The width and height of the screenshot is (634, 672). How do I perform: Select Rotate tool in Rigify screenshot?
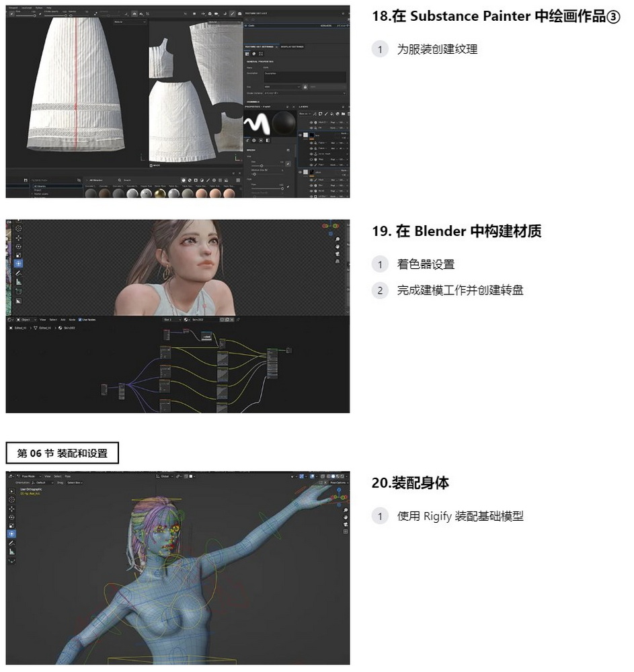coord(11,517)
